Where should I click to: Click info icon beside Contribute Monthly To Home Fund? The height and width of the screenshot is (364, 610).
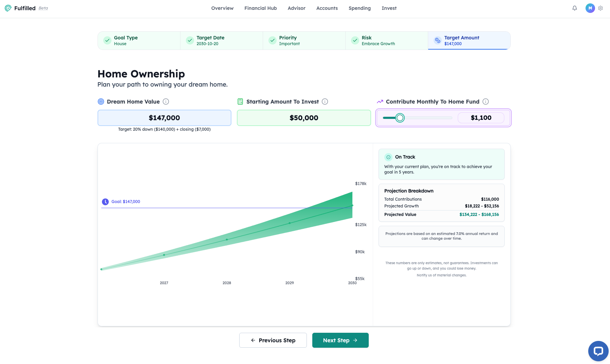click(486, 102)
